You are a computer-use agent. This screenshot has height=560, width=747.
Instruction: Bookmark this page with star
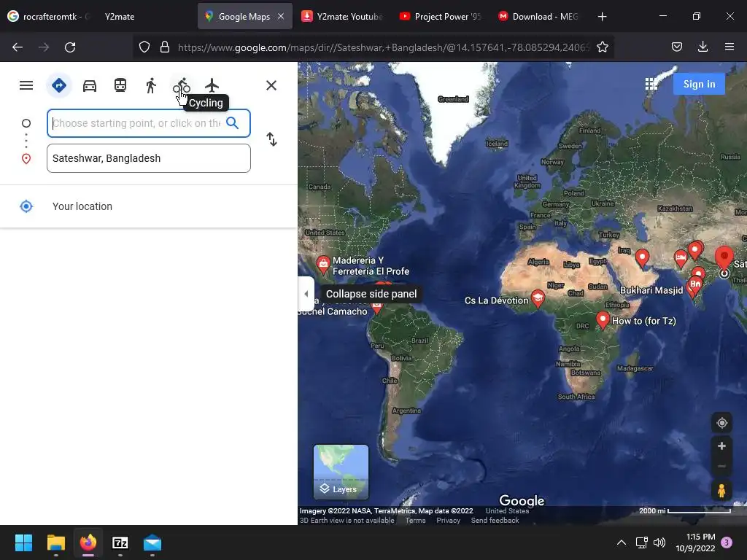[x=602, y=47]
